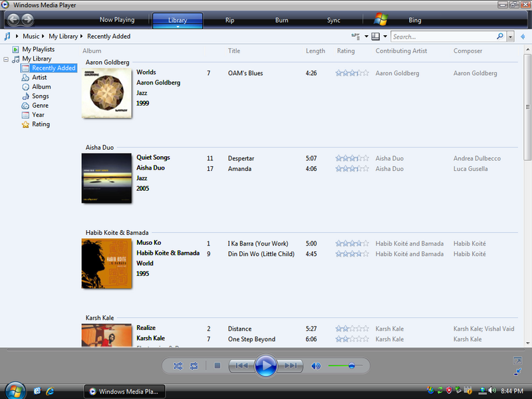Go back using the Back arrow button
This screenshot has height=399, width=532.
tap(13, 19)
